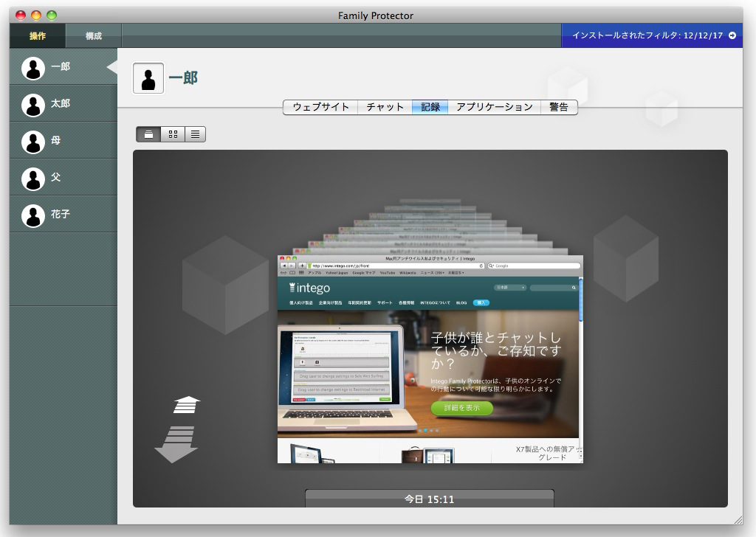Click 太郎's avatar icon
The width and height of the screenshot is (756, 537).
pyautogui.click(x=33, y=105)
